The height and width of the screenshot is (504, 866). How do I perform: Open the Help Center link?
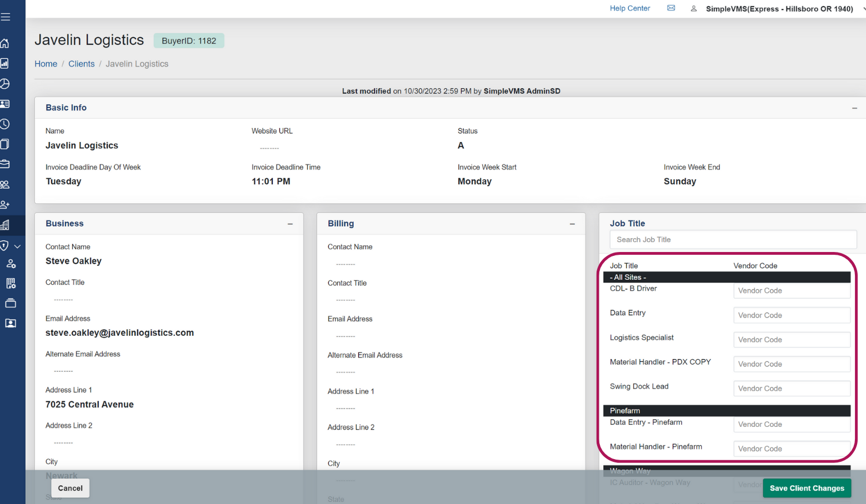pos(630,8)
